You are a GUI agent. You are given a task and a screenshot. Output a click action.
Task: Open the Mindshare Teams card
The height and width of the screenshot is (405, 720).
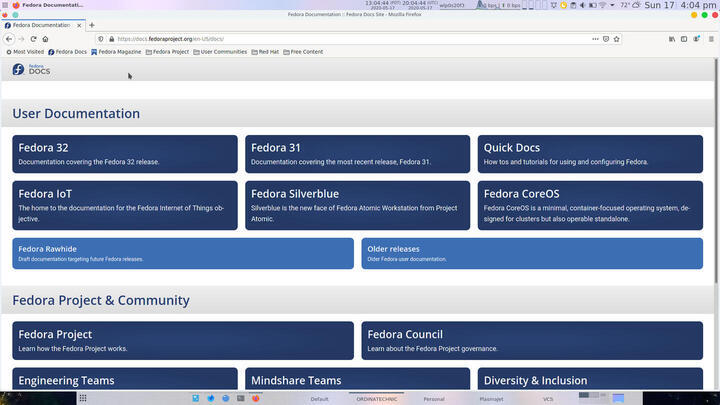pyautogui.click(x=357, y=379)
